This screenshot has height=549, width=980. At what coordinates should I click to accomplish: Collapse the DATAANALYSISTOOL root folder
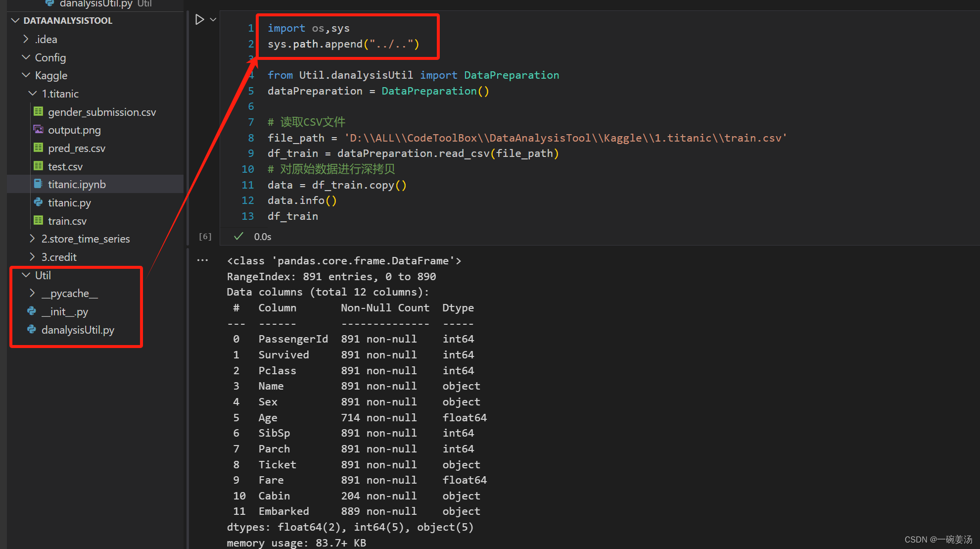tap(15, 20)
